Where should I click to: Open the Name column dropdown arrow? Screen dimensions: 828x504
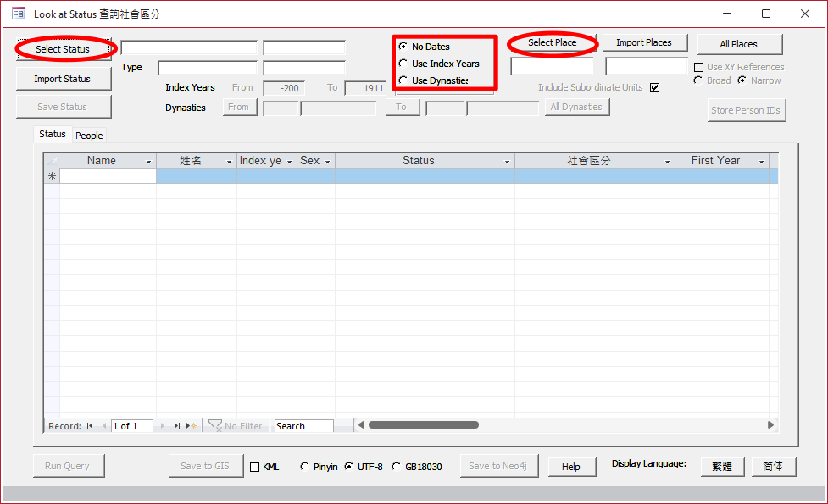pyautogui.click(x=149, y=161)
